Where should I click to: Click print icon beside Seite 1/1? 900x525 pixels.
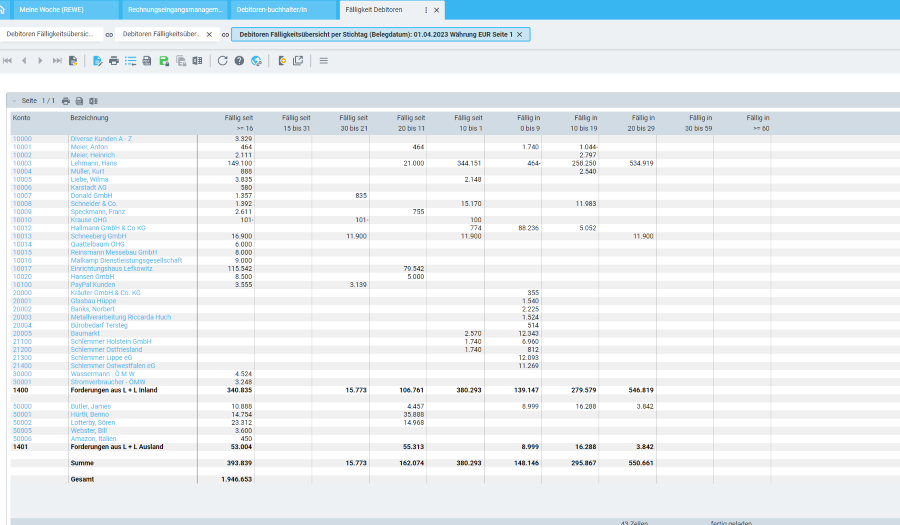click(66, 101)
